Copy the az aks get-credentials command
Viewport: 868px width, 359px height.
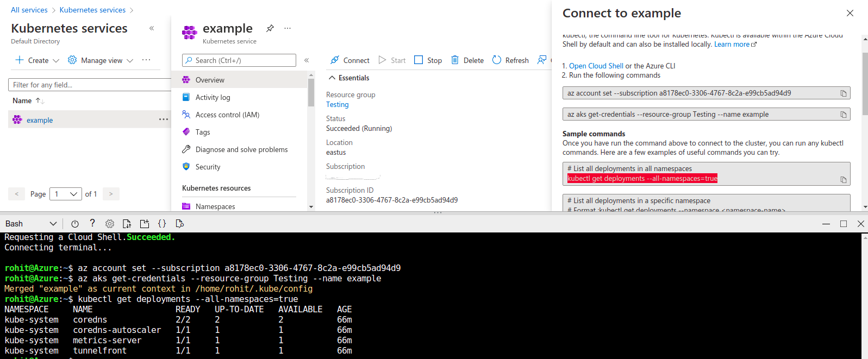tap(844, 115)
